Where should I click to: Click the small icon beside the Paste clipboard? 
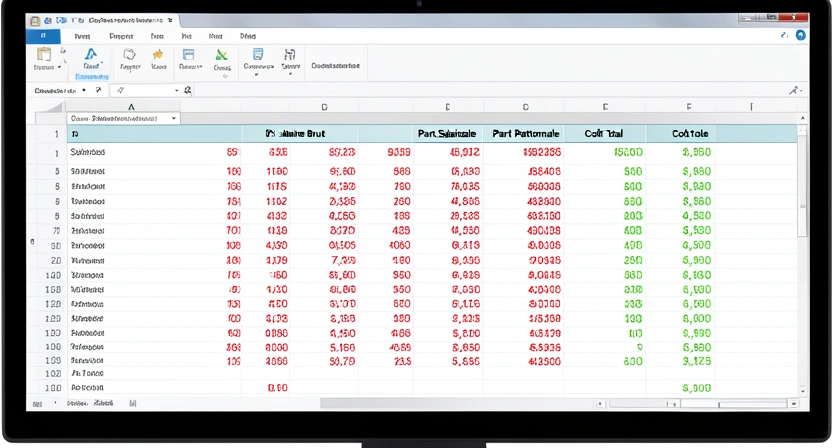63,50
